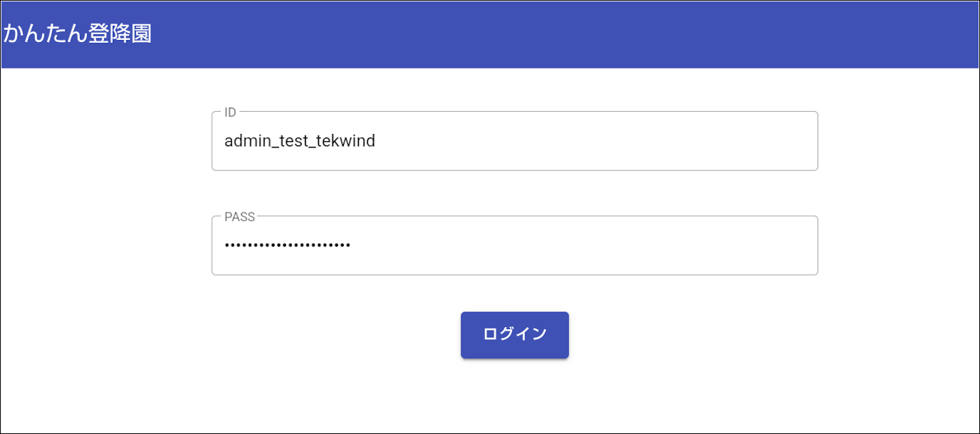Click the word 'tekwind' in ID field
The image size is (980, 434).
(x=349, y=141)
